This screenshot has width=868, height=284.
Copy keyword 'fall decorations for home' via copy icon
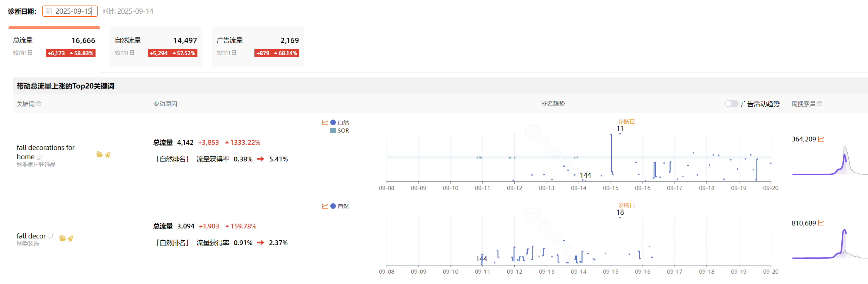click(x=39, y=157)
